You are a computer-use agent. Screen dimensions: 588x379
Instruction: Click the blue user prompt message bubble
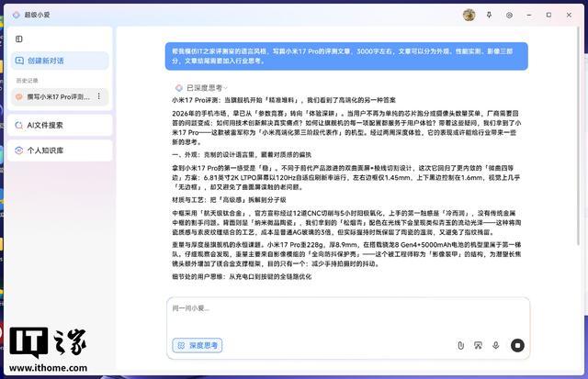point(346,56)
